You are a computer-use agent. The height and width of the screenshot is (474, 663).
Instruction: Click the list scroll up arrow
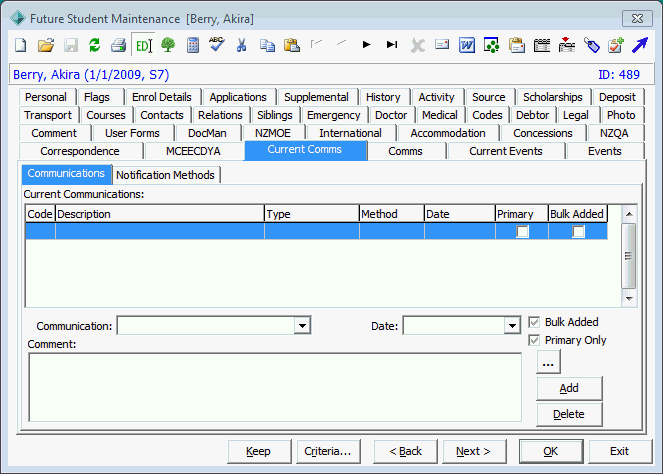click(629, 214)
